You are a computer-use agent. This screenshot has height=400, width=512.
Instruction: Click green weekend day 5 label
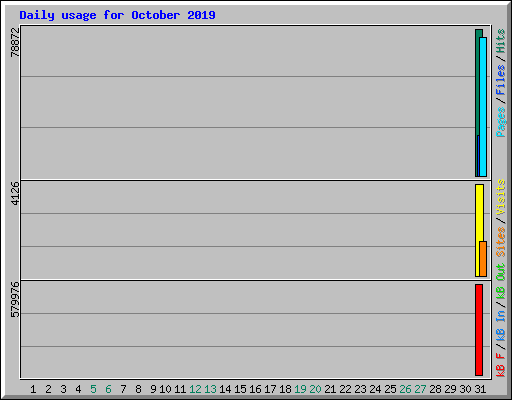(x=93, y=389)
